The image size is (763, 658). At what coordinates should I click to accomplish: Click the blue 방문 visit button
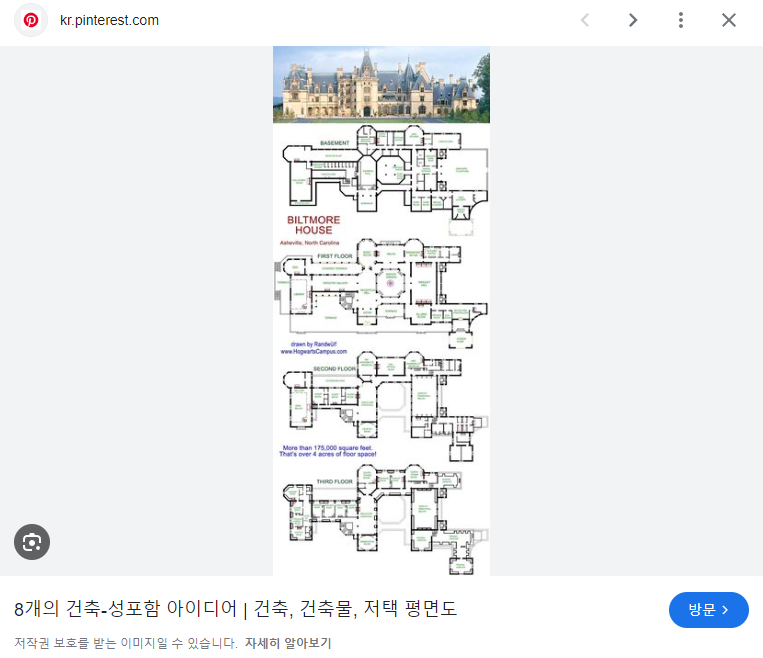point(708,610)
